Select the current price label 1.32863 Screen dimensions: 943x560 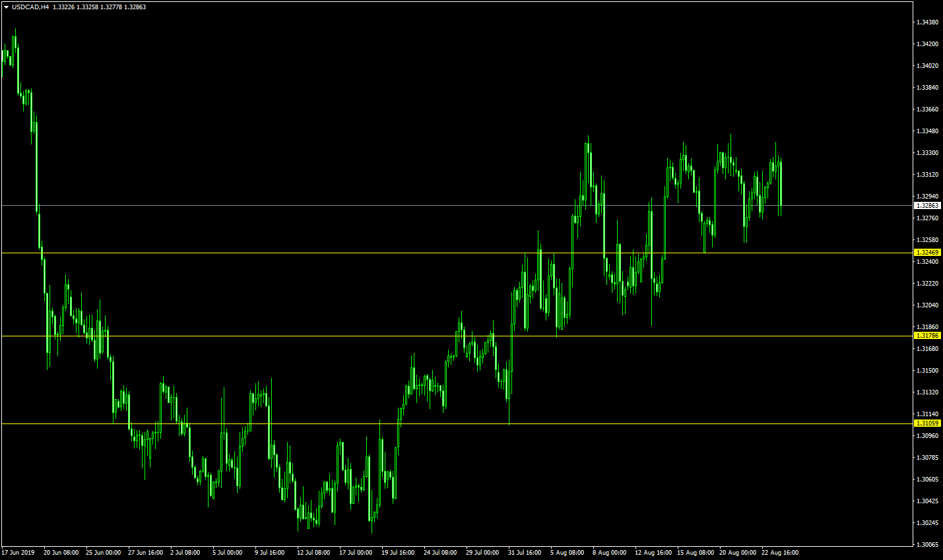click(x=927, y=206)
